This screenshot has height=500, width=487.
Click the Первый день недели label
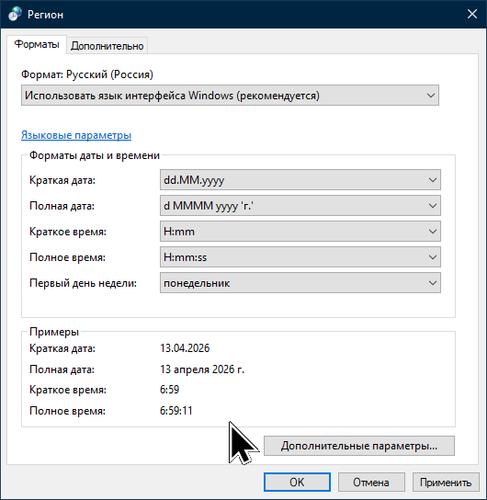tap(83, 283)
